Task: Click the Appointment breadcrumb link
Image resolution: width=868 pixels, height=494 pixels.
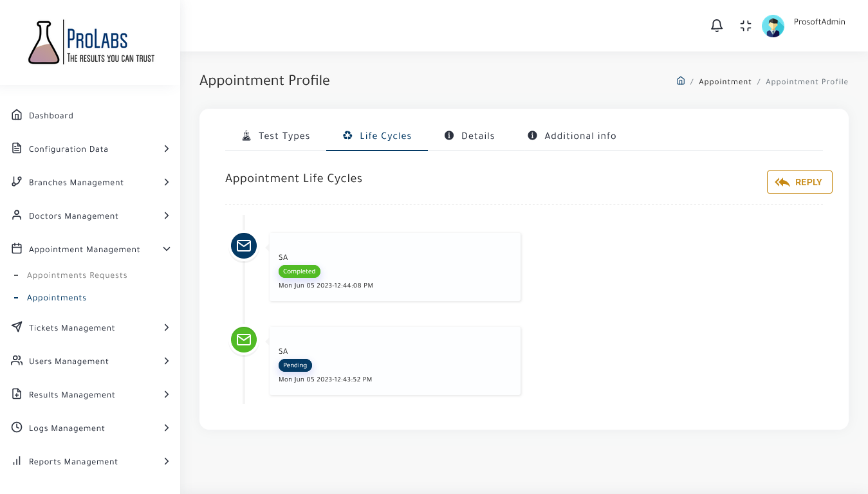Action: pyautogui.click(x=725, y=82)
